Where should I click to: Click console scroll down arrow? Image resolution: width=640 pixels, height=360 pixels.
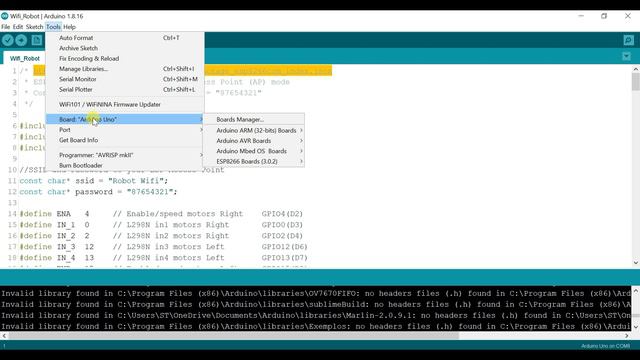point(636,327)
